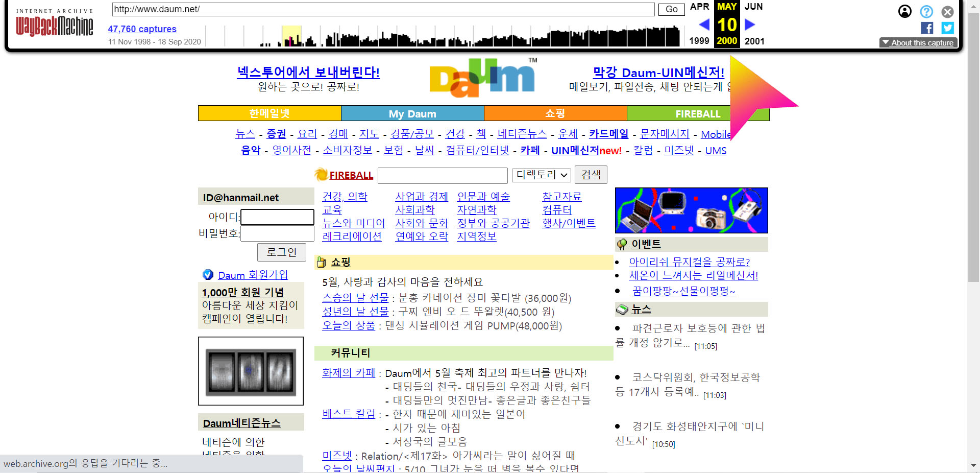Click the Daum logo image
980x473 pixels.
pyautogui.click(x=483, y=78)
